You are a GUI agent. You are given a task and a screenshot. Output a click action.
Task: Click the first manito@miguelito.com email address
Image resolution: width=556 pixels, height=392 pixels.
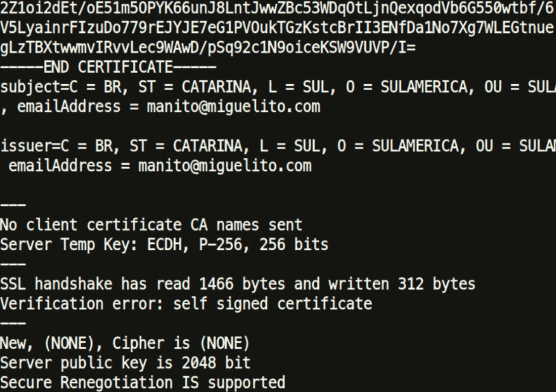tap(233, 106)
